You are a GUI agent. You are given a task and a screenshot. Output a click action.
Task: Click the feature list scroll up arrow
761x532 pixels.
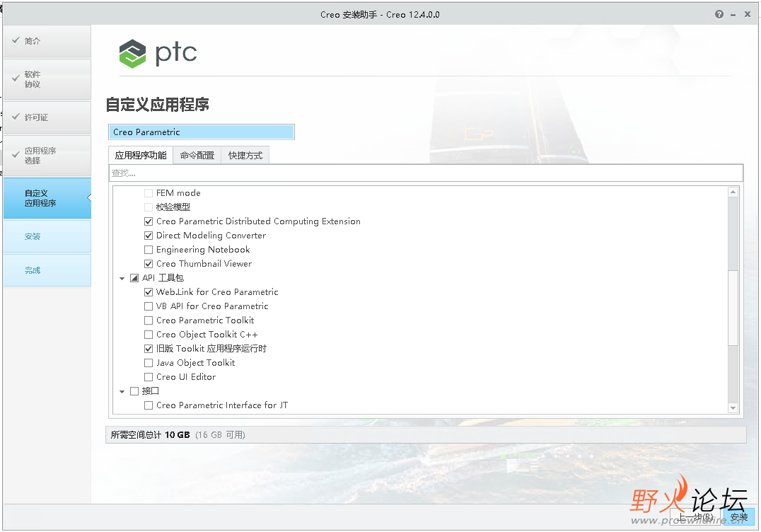coord(733,192)
